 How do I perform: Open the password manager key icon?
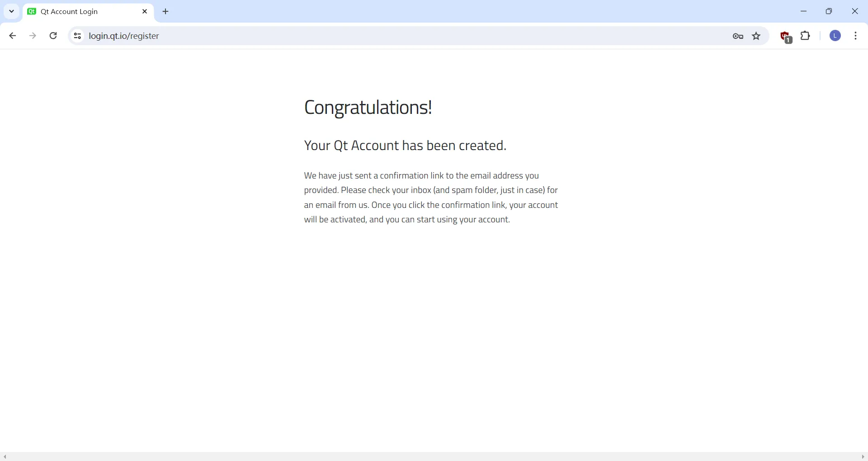[x=738, y=37]
